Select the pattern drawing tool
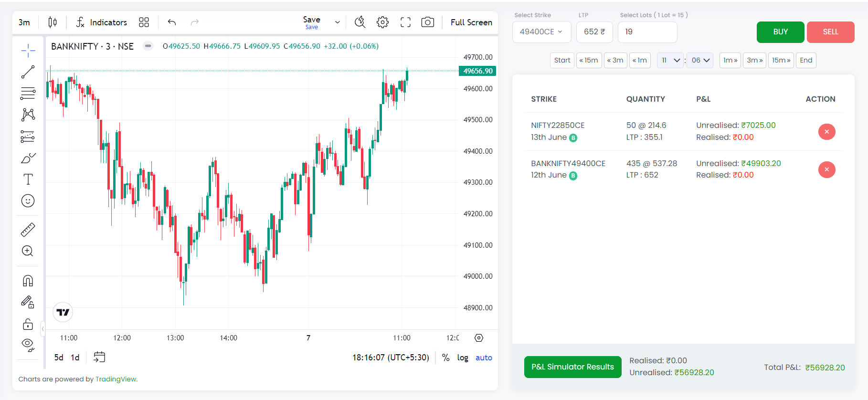The image size is (868, 400). 28,115
